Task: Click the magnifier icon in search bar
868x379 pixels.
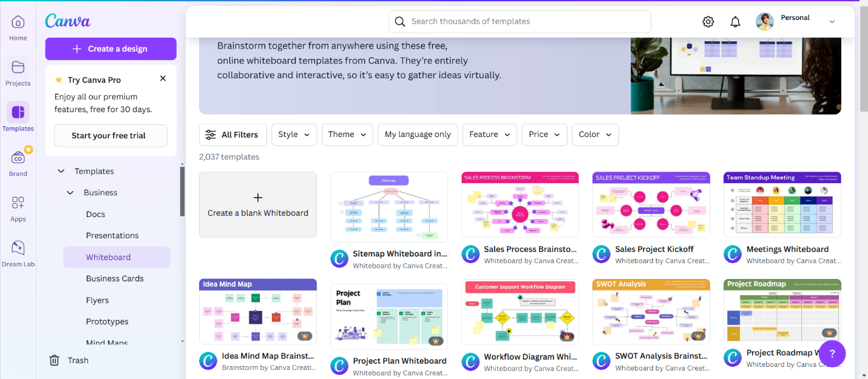Action: [x=399, y=22]
